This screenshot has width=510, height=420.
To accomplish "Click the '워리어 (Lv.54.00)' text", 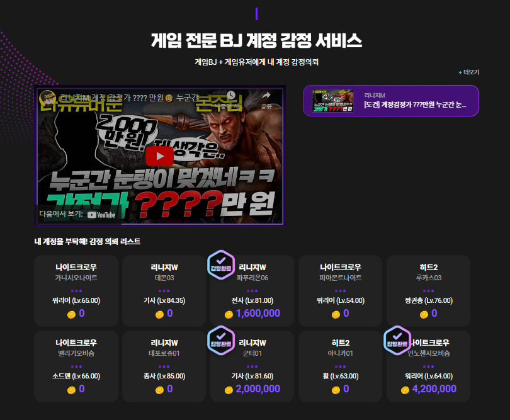I will (341, 300).
